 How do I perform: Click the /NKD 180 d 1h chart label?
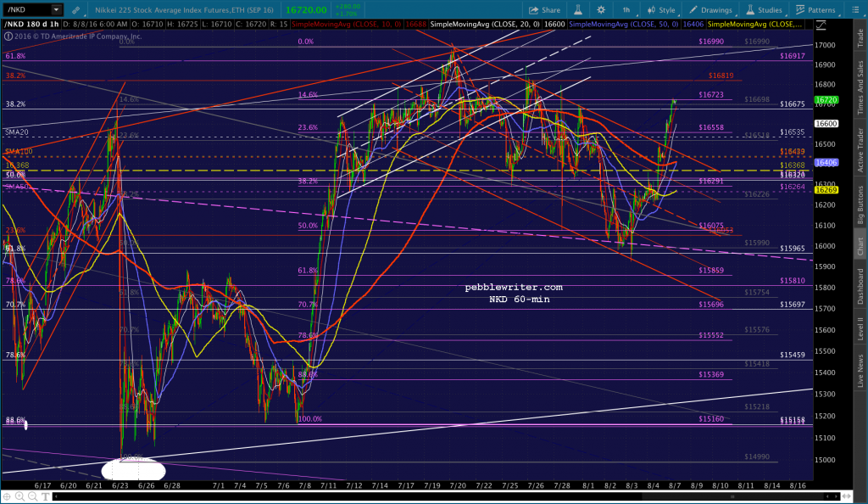click(x=31, y=25)
